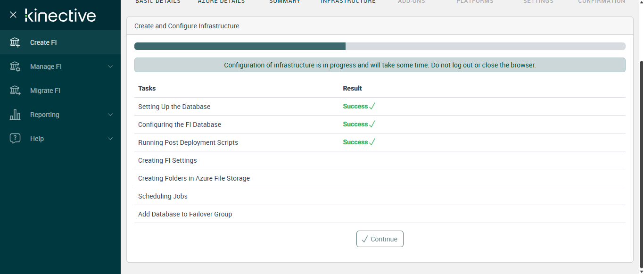Click the Migrate FI bank arrow icon
Viewport: 644px width, 274px height.
tap(15, 91)
